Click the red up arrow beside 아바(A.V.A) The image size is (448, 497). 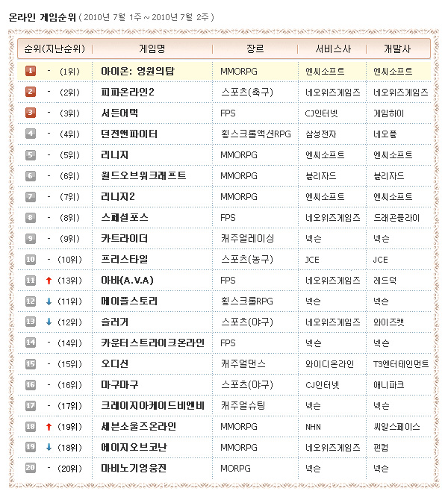pyautogui.click(x=49, y=280)
